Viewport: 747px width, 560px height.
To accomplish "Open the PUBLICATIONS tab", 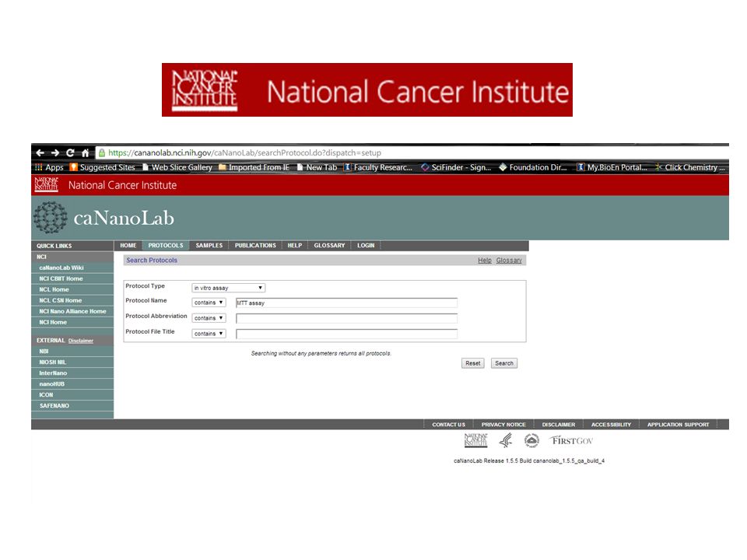I will coord(255,246).
